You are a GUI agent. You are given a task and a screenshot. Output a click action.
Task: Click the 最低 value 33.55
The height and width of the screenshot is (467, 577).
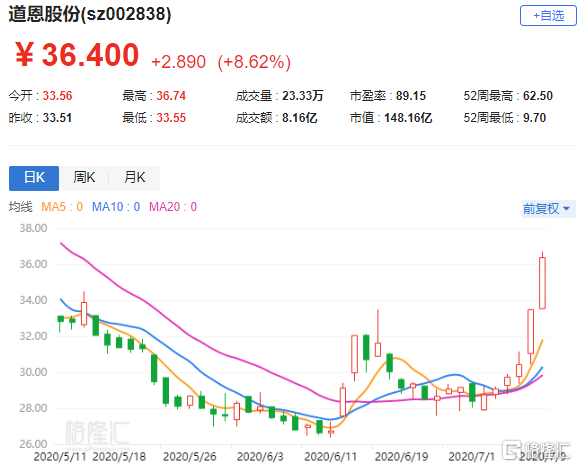coord(171,118)
